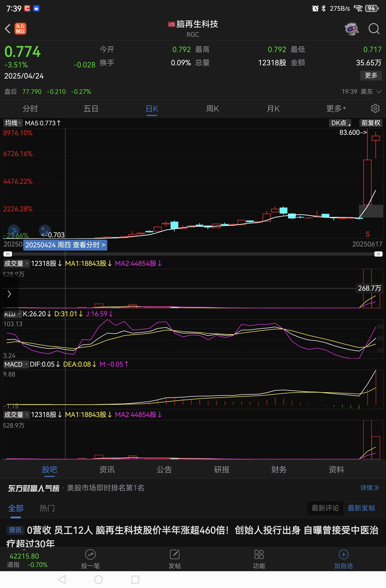Tap the fullscreen expand icon on chart

coord(45,230)
